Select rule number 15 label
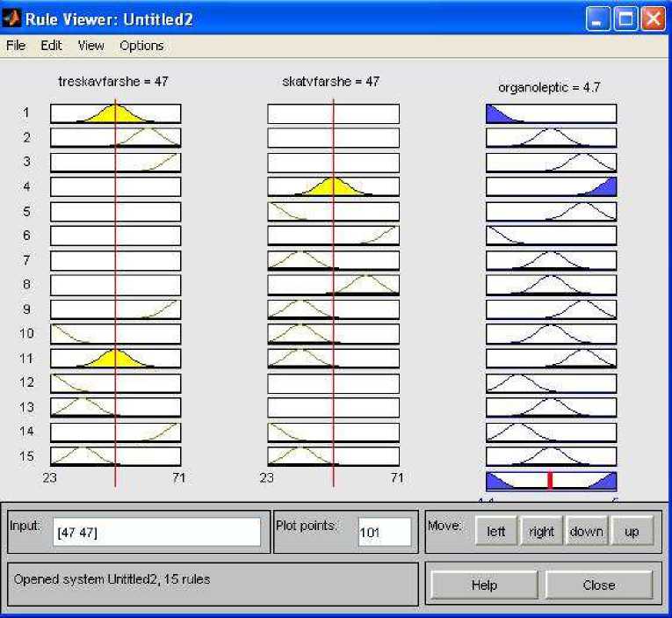This screenshot has height=618, width=672. click(x=27, y=456)
